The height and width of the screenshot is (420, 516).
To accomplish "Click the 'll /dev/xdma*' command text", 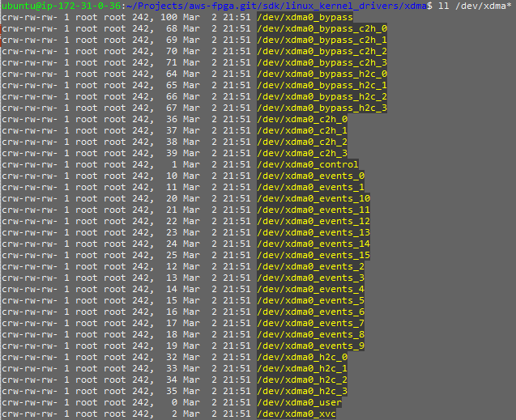I will pos(475,6).
